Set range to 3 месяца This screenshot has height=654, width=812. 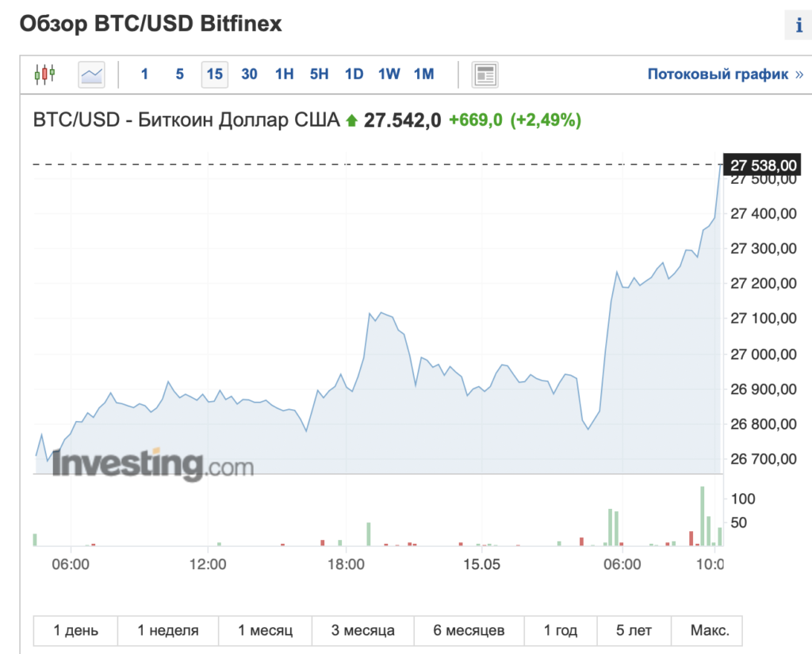[362, 630]
